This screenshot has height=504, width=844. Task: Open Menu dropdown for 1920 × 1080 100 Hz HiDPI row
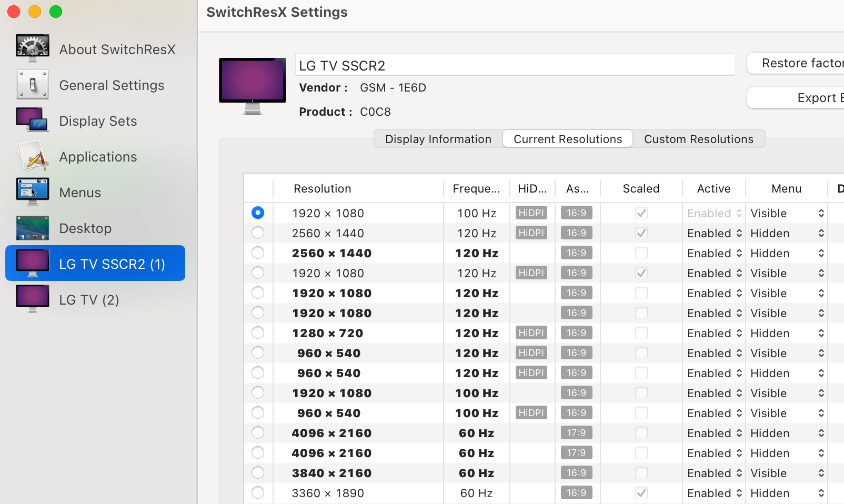pos(787,213)
